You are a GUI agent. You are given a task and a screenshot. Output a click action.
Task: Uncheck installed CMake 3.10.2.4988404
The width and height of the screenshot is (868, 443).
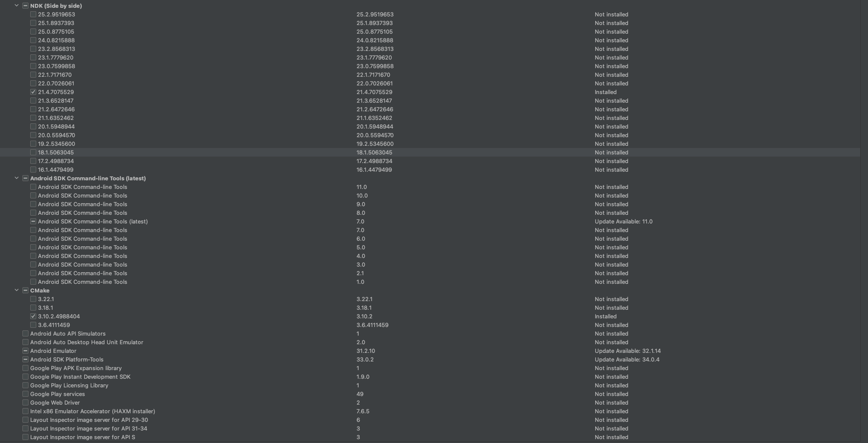coord(33,316)
